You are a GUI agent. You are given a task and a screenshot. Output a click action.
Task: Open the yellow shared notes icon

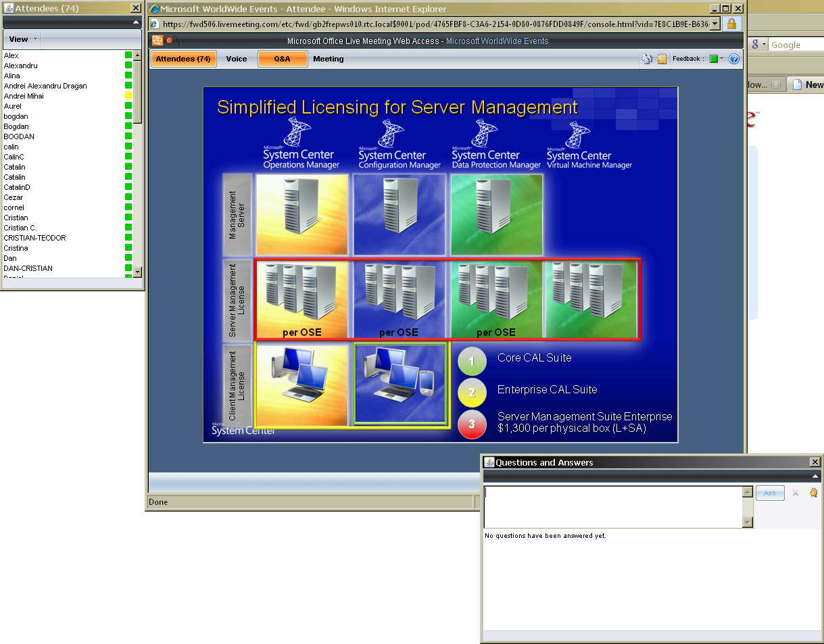coord(662,59)
